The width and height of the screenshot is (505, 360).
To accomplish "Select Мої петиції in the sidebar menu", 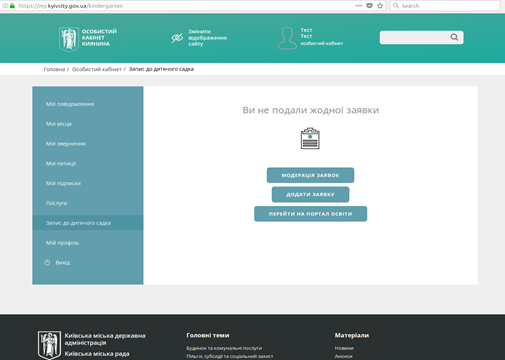I will click(x=61, y=163).
